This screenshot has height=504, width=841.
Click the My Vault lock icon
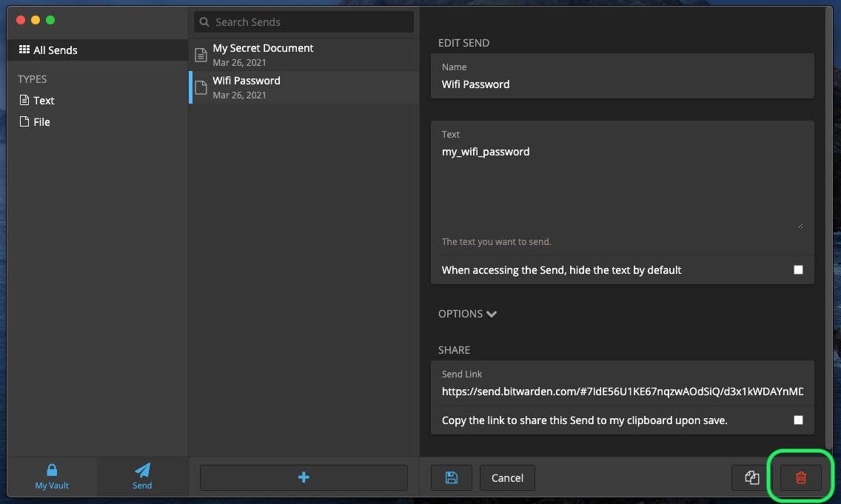(x=52, y=470)
